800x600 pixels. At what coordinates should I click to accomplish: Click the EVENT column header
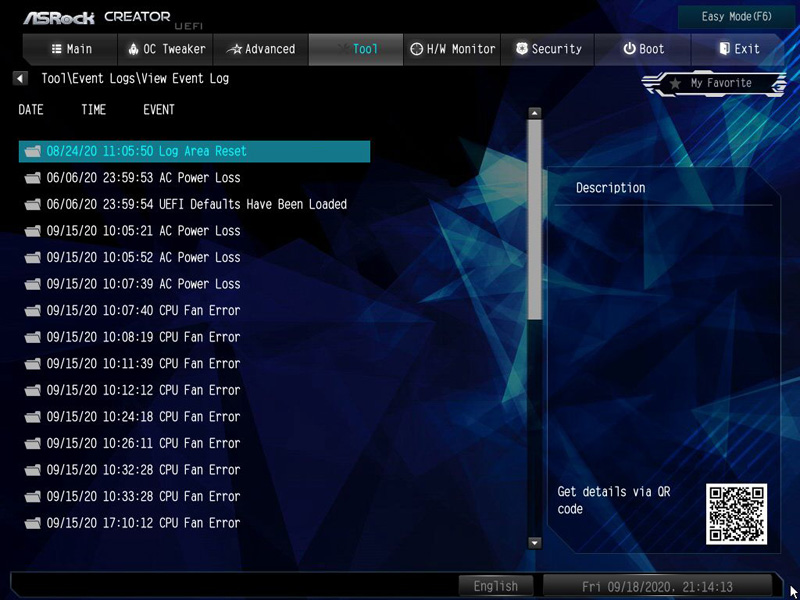coord(159,110)
